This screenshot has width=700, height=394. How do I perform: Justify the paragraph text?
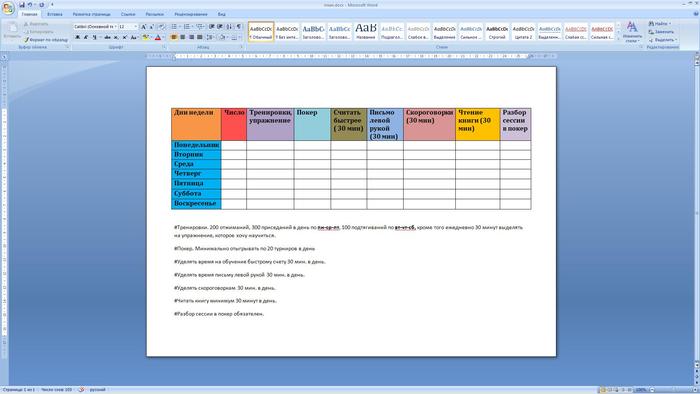(x=200, y=37)
